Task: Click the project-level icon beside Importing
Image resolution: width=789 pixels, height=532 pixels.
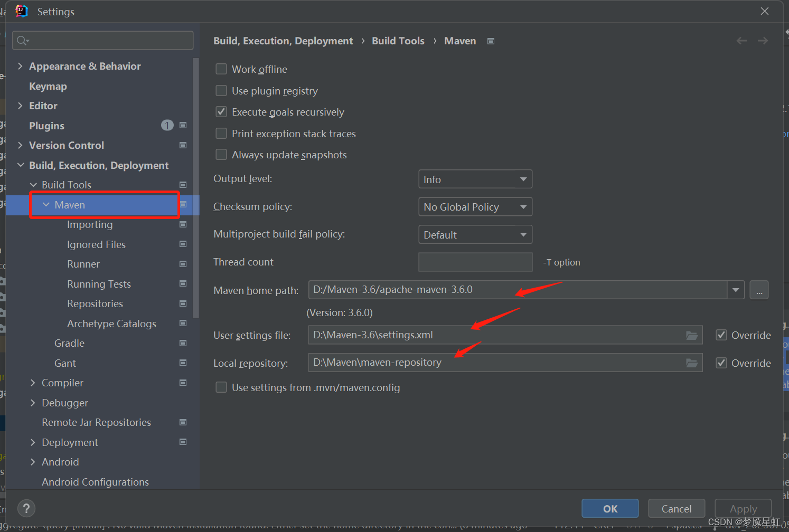Action: coord(183,224)
